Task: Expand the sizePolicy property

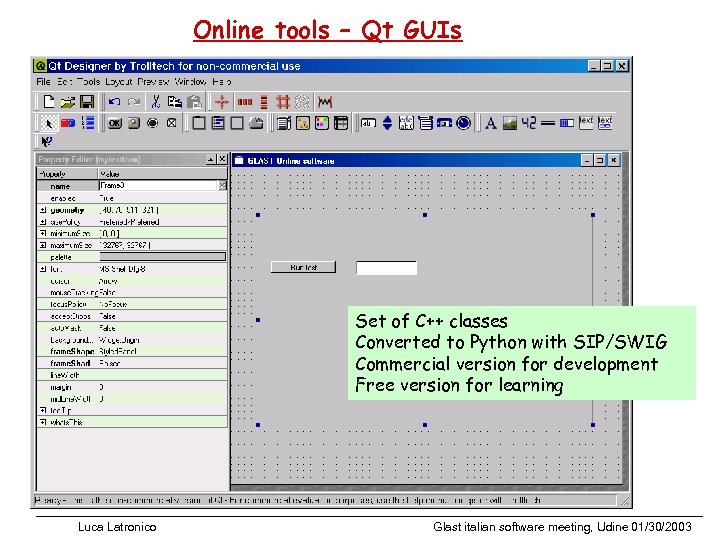Action: (x=43, y=222)
